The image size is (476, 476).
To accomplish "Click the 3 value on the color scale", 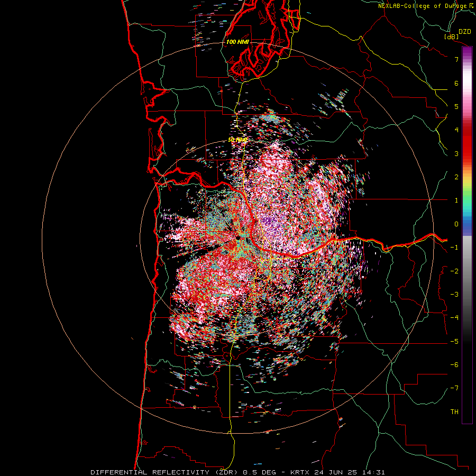I will point(456,153).
